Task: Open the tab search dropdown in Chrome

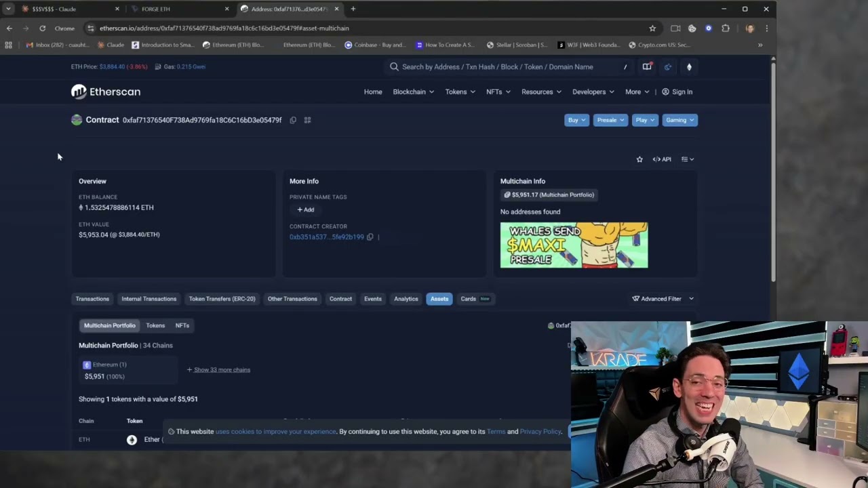Action: click(8, 9)
